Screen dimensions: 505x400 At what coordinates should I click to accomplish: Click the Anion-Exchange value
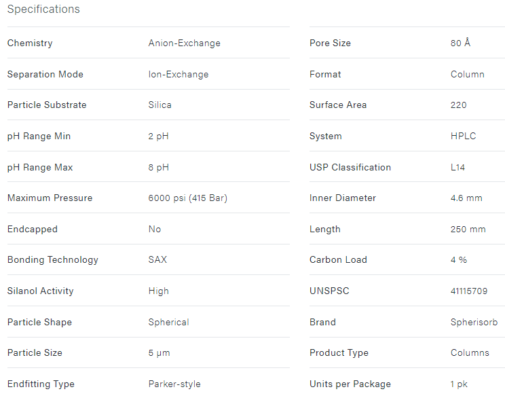click(x=184, y=43)
